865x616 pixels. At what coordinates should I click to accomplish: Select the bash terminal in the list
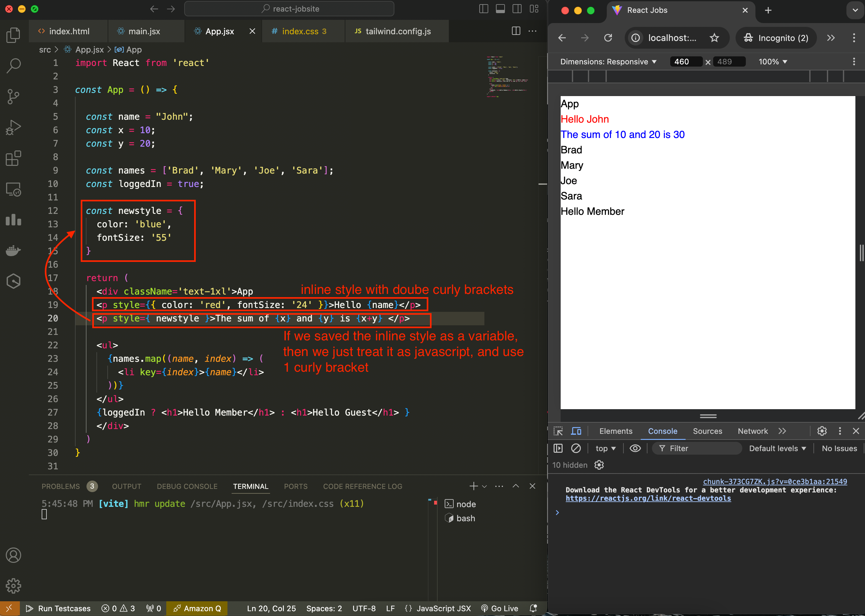(460, 518)
